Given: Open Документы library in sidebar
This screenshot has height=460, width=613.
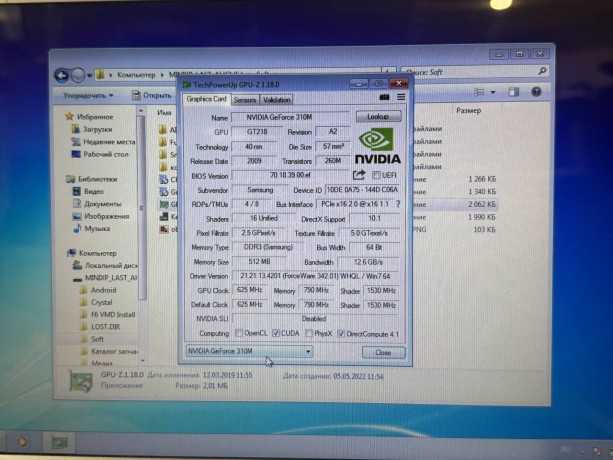Looking at the screenshot, I should [x=97, y=204].
